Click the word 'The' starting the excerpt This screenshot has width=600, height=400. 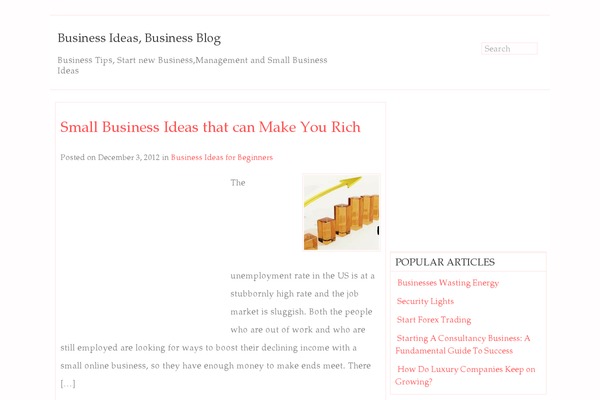click(x=238, y=183)
